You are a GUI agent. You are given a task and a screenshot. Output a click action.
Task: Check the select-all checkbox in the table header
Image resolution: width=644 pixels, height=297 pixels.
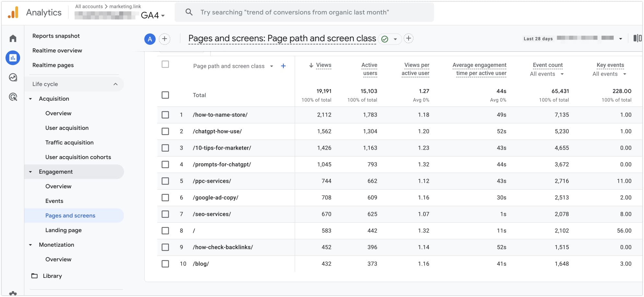[165, 64]
